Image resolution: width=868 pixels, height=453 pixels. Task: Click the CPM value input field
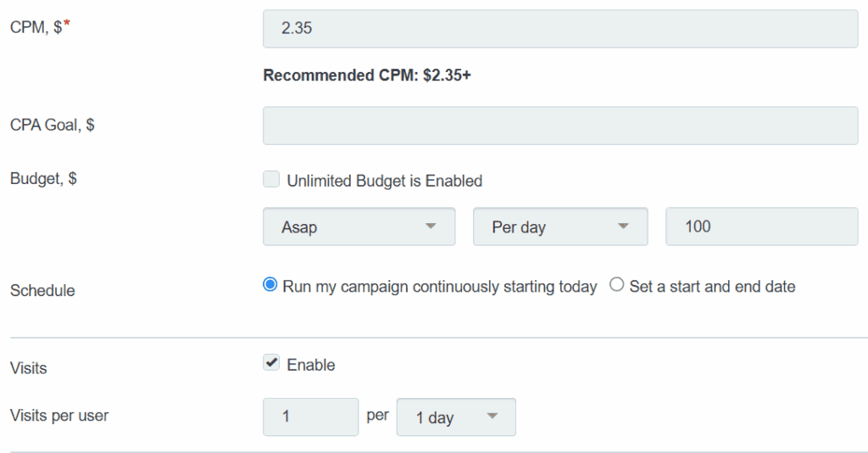pos(560,28)
